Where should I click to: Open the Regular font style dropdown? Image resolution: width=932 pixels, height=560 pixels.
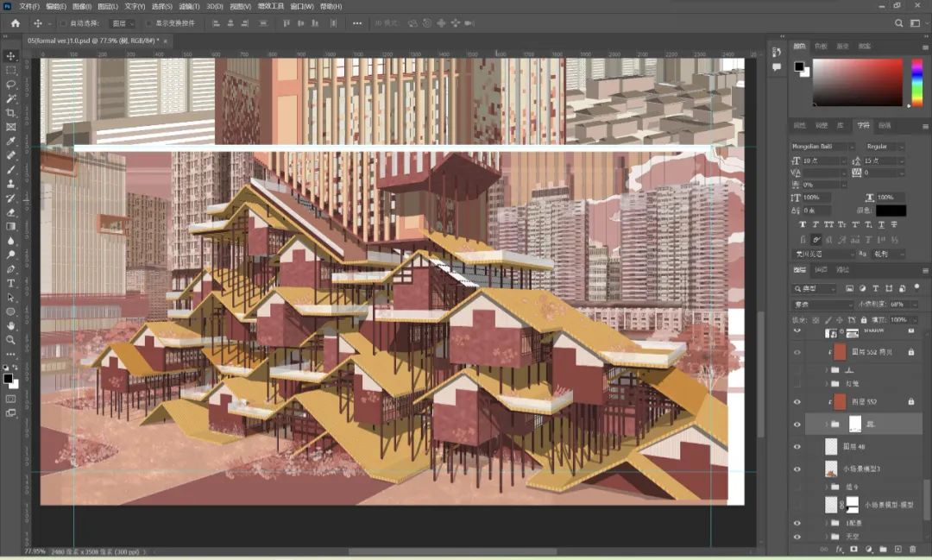[901, 146]
